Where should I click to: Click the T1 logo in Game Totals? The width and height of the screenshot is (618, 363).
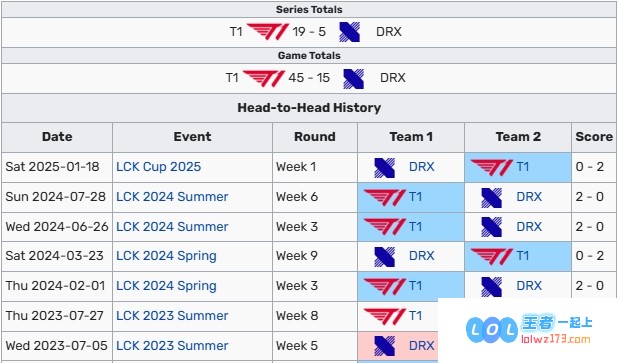pos(264,78)
